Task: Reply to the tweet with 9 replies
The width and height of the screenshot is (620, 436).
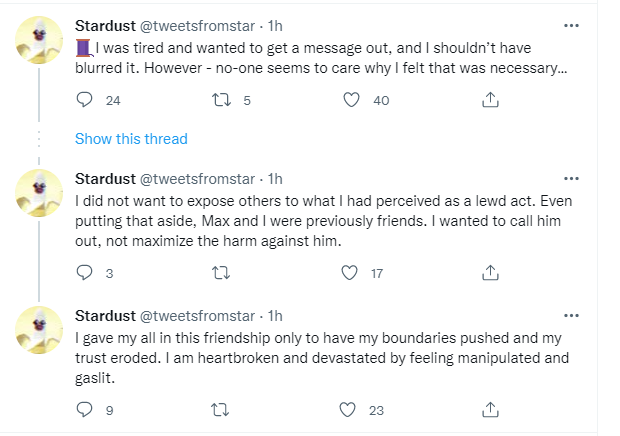Action: click(x=85, y=408)
